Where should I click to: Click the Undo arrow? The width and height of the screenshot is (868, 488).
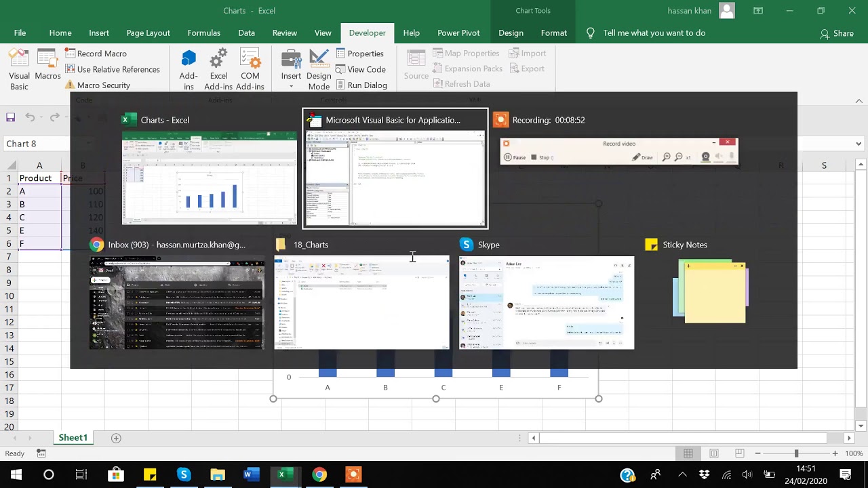30,117
